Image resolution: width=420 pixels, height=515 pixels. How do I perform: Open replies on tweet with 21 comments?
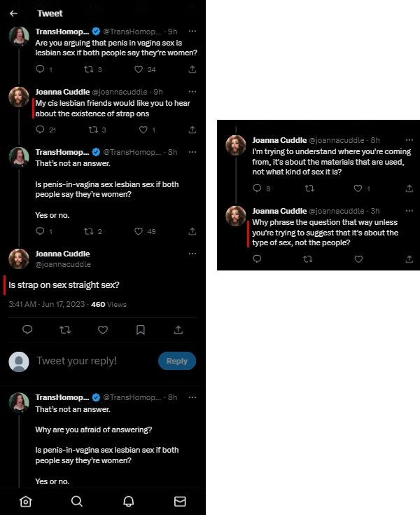click(x=40, y=130)
